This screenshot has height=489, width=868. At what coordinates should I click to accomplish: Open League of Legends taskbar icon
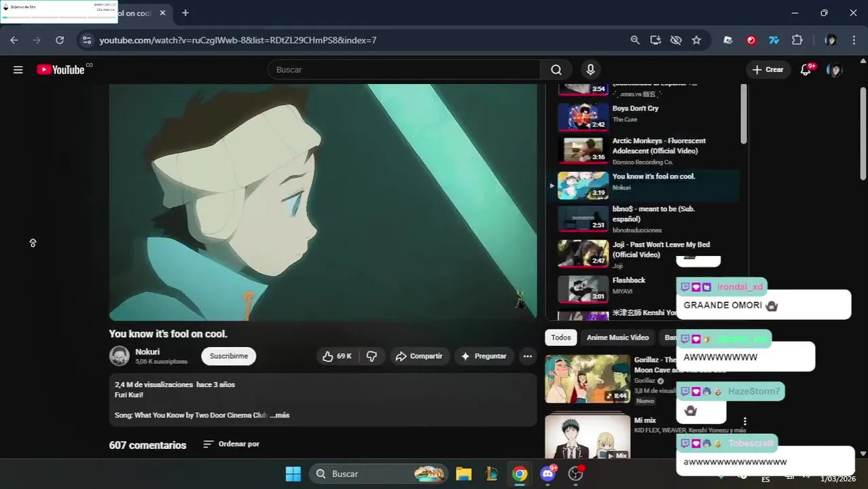click(x=492, y=473)
